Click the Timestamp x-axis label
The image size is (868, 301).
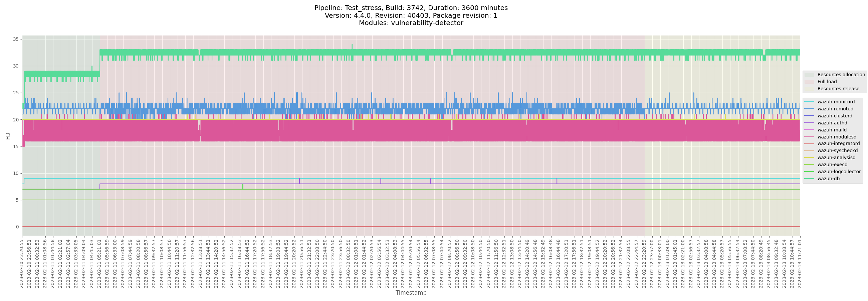click(x=411, y=293)
